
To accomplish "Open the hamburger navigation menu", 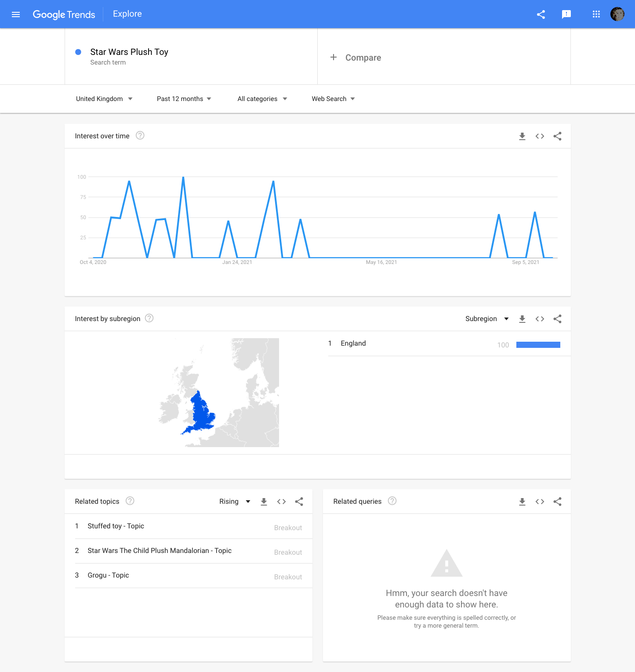I will 16,14.
